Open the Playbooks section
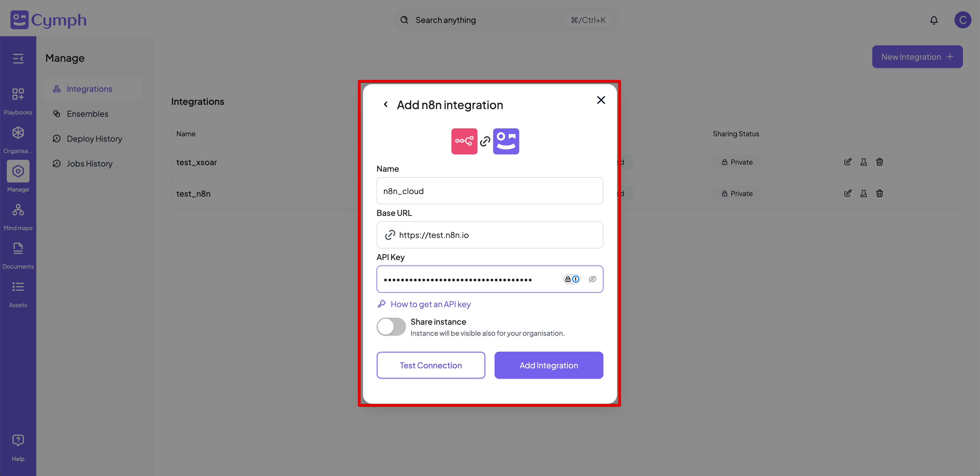This screenshot has height=476, width=980. (x=18, y=100)
